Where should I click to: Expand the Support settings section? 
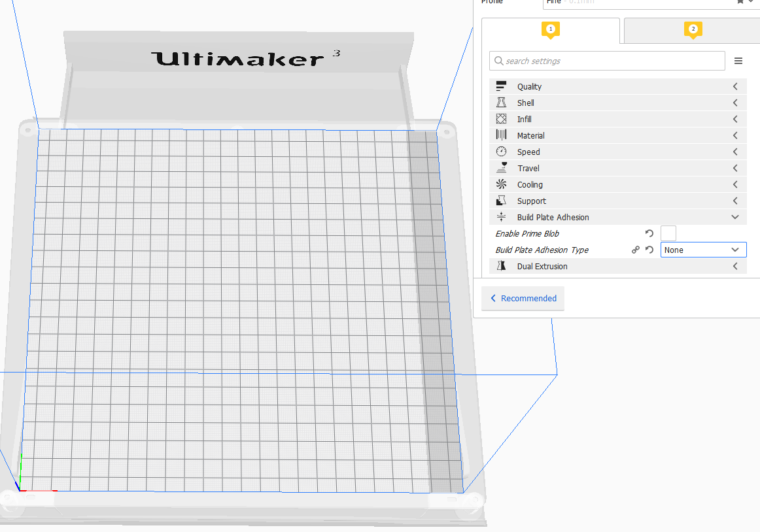coord(617,201)
